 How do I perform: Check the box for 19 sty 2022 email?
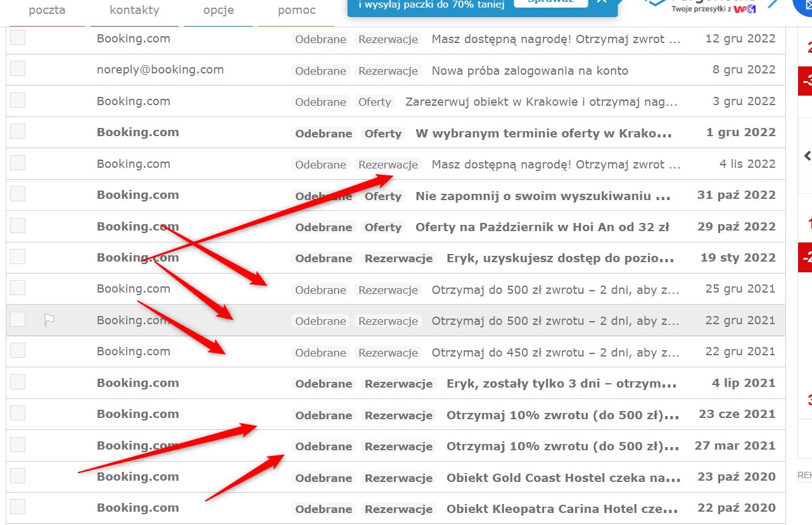pos(18,256)
